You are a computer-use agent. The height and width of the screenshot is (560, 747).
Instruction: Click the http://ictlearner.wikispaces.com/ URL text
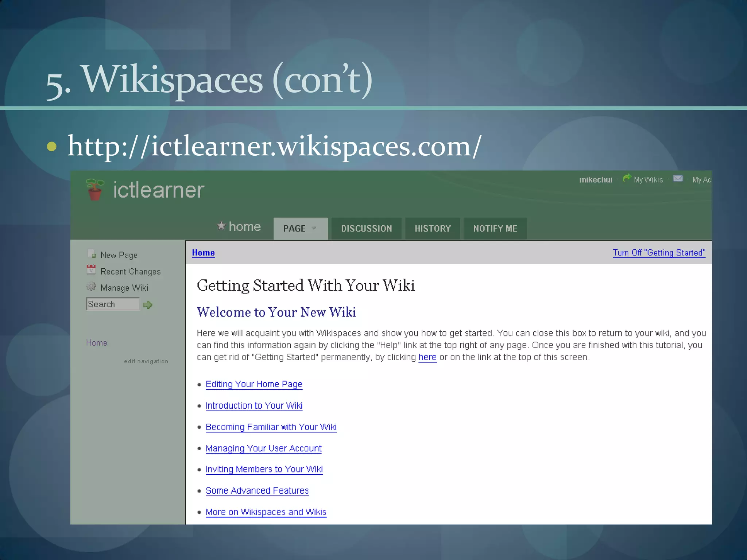(275, 146)
